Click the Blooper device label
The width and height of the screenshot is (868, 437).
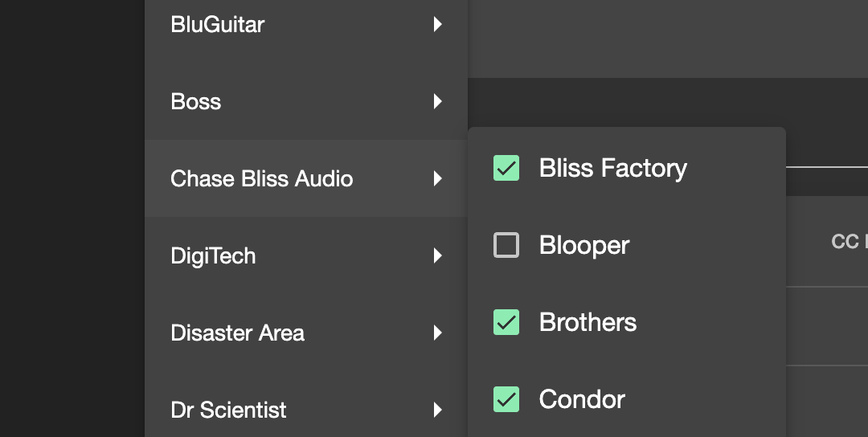[x=584, y=246]
